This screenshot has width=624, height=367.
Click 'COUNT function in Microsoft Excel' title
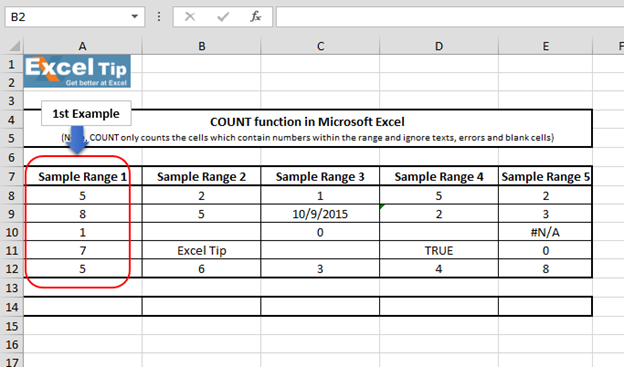[307, 122]
